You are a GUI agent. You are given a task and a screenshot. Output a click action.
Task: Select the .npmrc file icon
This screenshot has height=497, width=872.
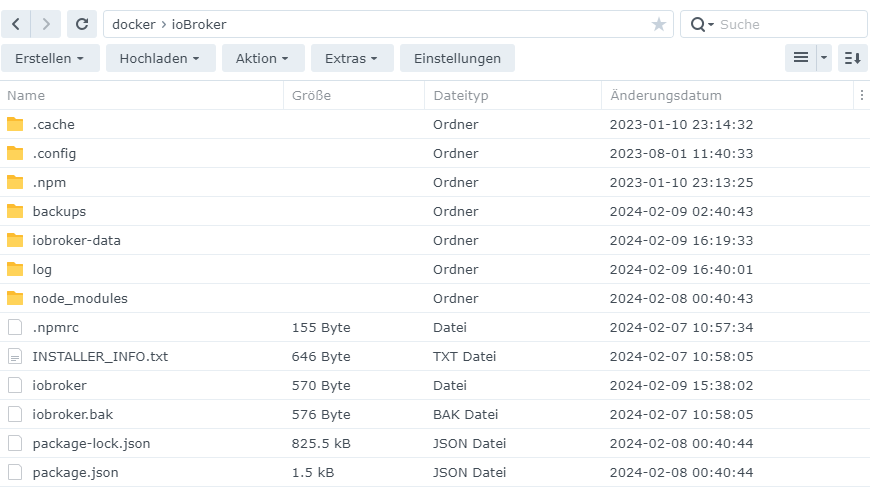[x=15, y=327]
